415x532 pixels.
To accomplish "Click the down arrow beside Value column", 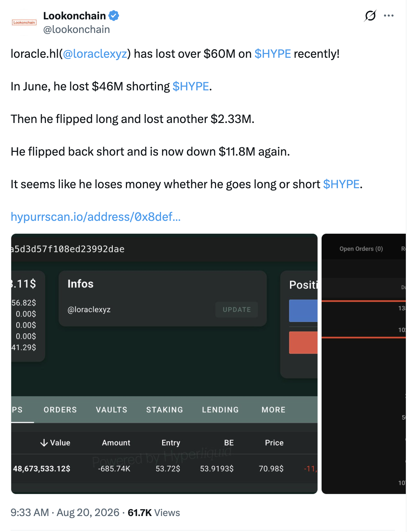I will 44,443.
